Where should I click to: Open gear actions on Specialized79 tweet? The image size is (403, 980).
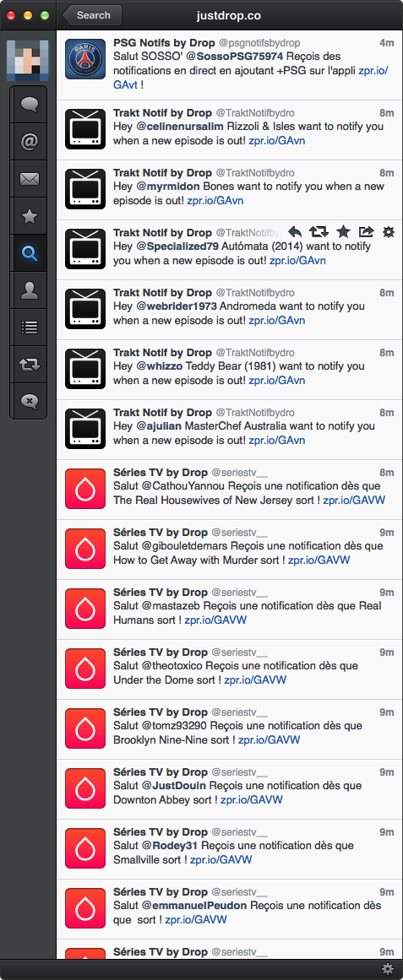click(389, 232)
